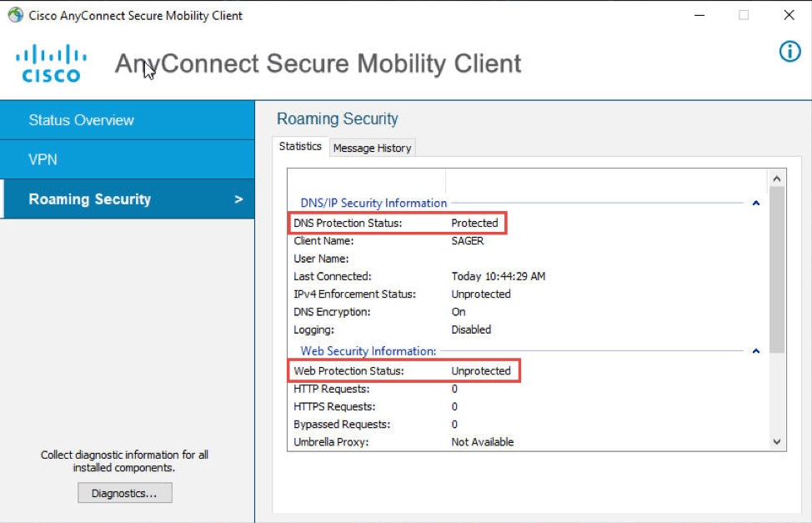Select Roaming Security in the sidebar

coord(128,199)
